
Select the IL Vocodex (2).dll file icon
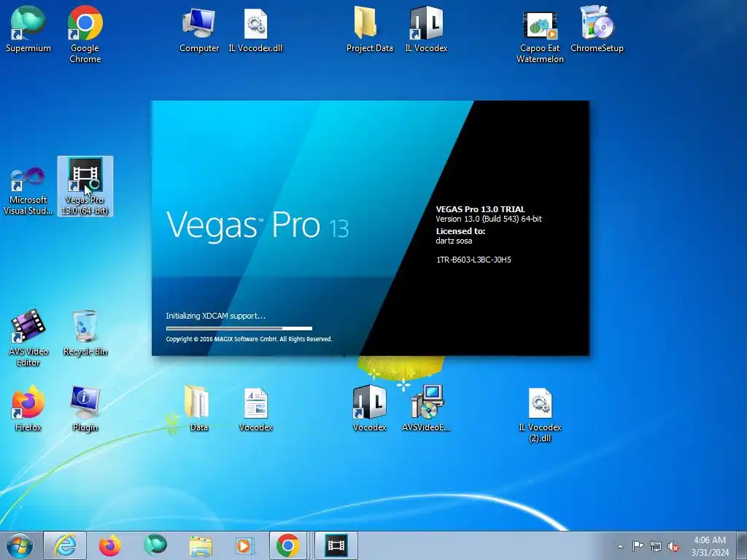click(x=540, y=414)
